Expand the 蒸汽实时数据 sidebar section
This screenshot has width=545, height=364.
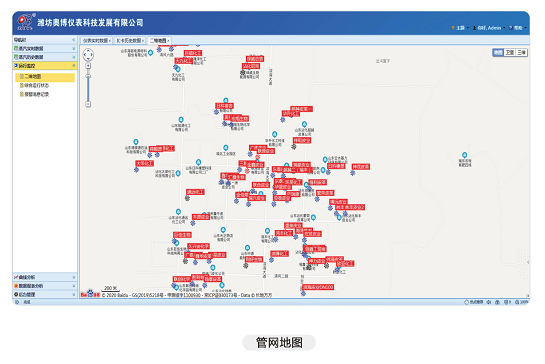click(45, 48)
